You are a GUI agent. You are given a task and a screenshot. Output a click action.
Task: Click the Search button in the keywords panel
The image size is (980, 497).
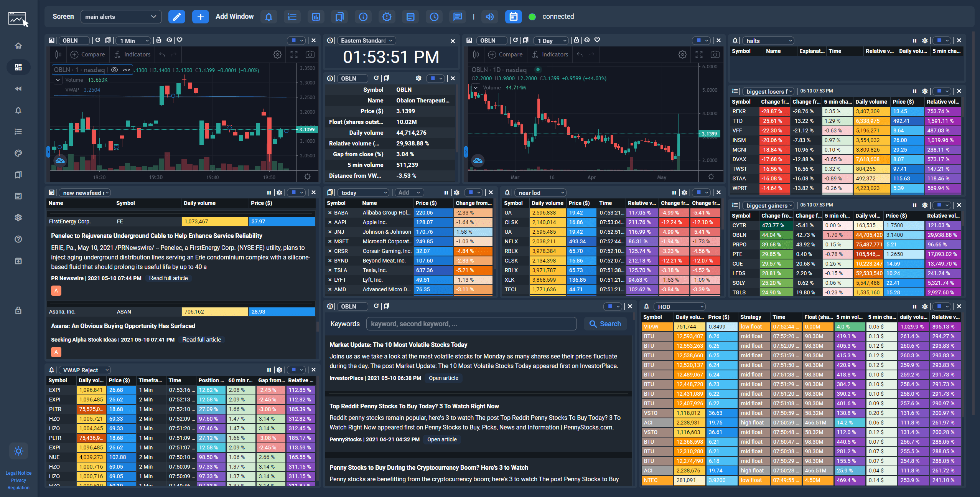pyautogui.click(x=605, y=324)
